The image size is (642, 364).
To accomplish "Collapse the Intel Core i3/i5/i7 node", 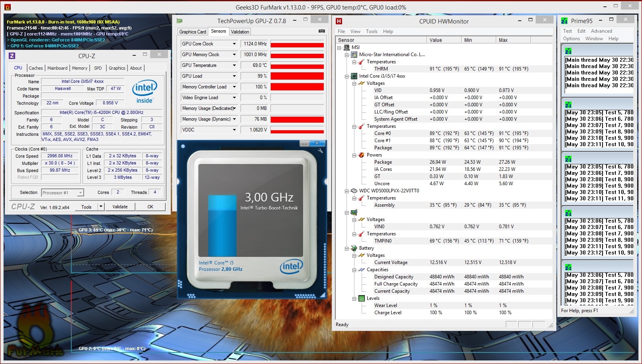I will click(x=347, y=76).
